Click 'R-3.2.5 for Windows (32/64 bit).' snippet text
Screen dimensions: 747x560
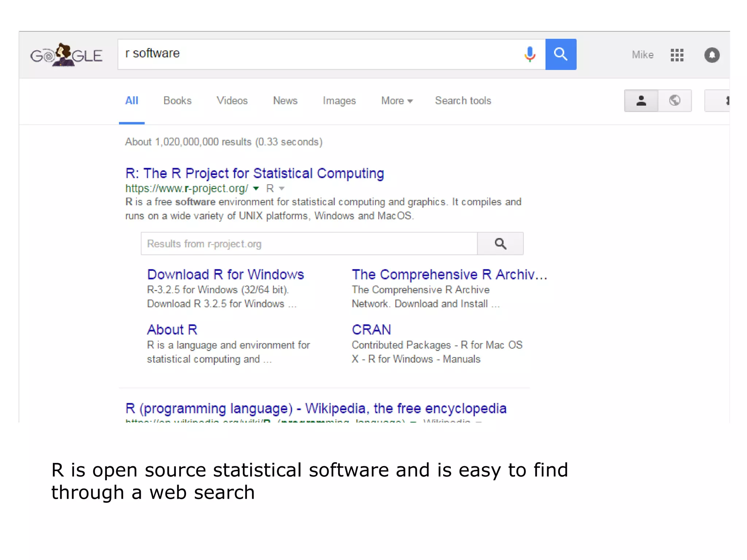point(218,290)
